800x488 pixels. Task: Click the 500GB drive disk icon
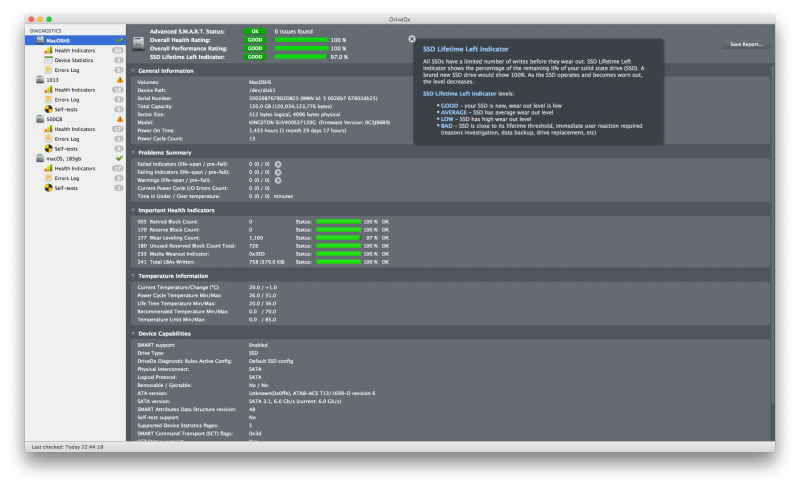point(39,119)
